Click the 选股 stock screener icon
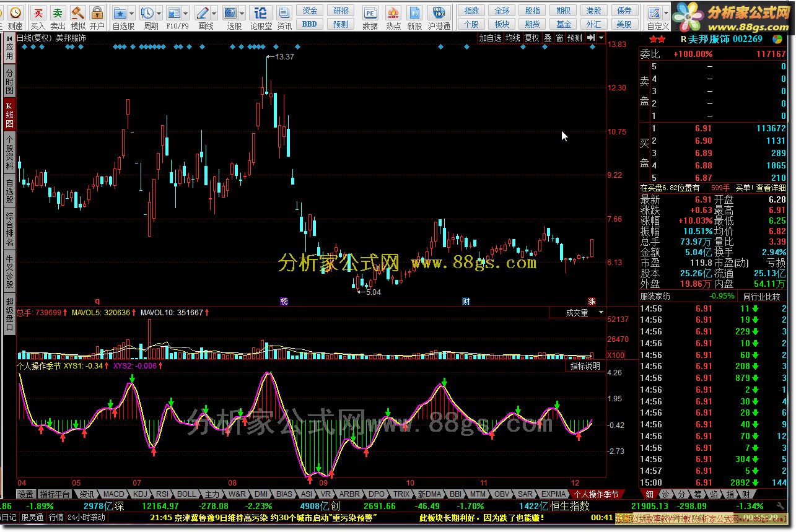The height and width of the screenshot is (532, 796). [x=230, y=12]
